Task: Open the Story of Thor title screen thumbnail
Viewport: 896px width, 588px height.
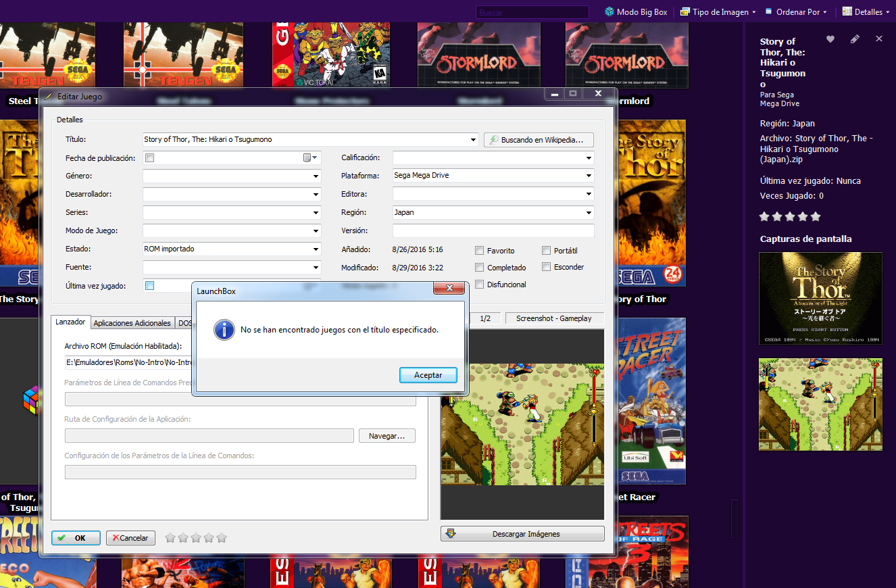Action: 820,298
